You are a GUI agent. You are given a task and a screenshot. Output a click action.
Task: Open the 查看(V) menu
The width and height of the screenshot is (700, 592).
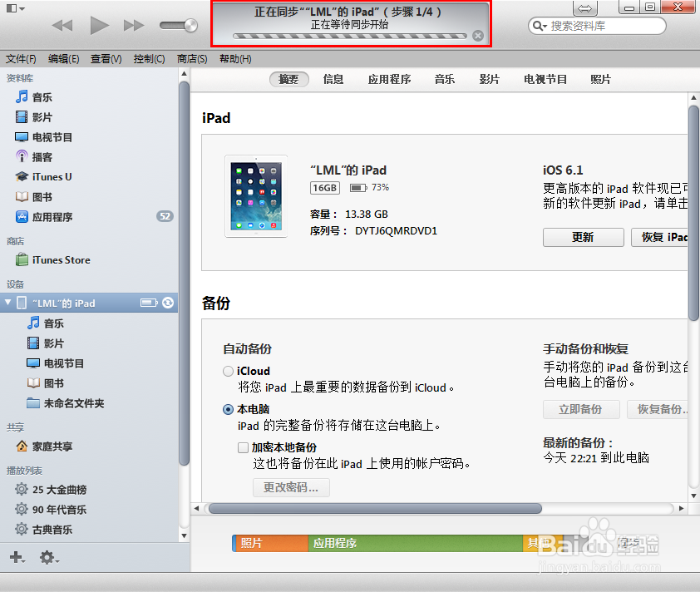pyautogui.click(x=106, y=59)
